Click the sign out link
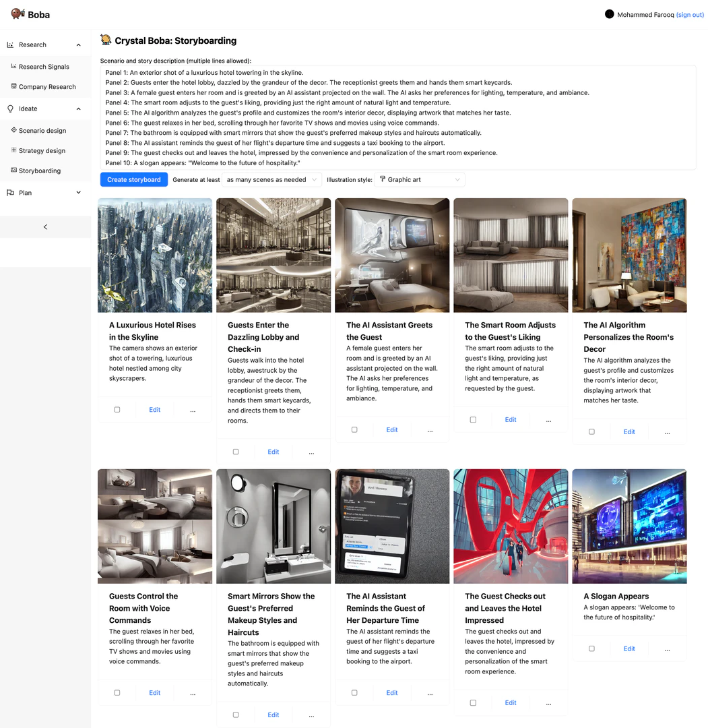 click(690, 14)
